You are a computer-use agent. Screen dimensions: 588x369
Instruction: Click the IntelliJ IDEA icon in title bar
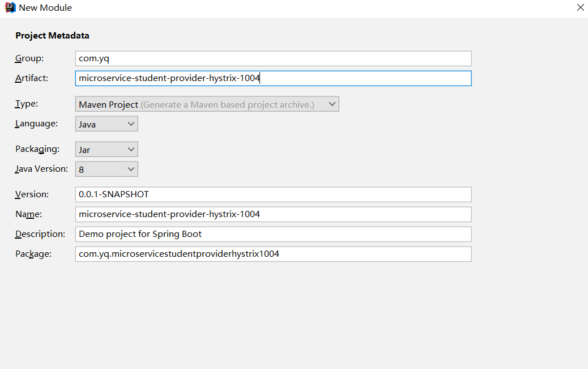pyautogui.click(x=10, y=7)
